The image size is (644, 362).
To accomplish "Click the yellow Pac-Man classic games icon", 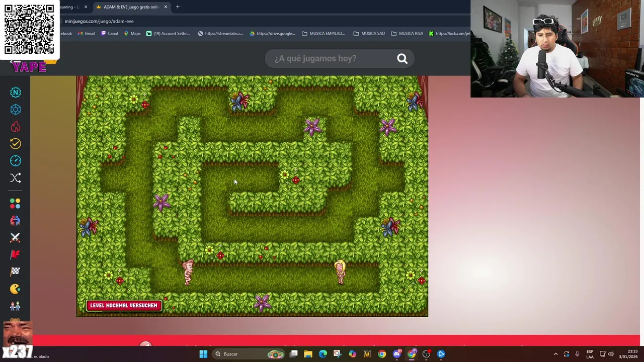I will 15,289.
